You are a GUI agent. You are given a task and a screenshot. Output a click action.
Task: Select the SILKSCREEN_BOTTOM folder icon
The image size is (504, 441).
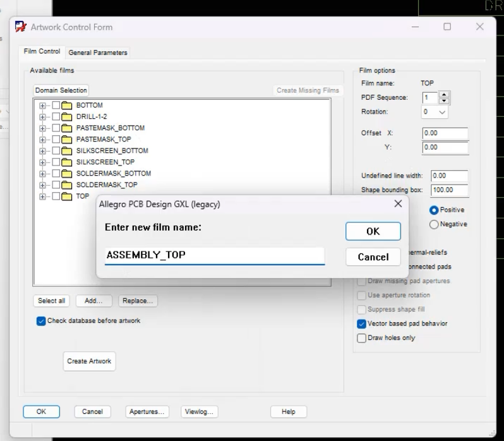66,151
